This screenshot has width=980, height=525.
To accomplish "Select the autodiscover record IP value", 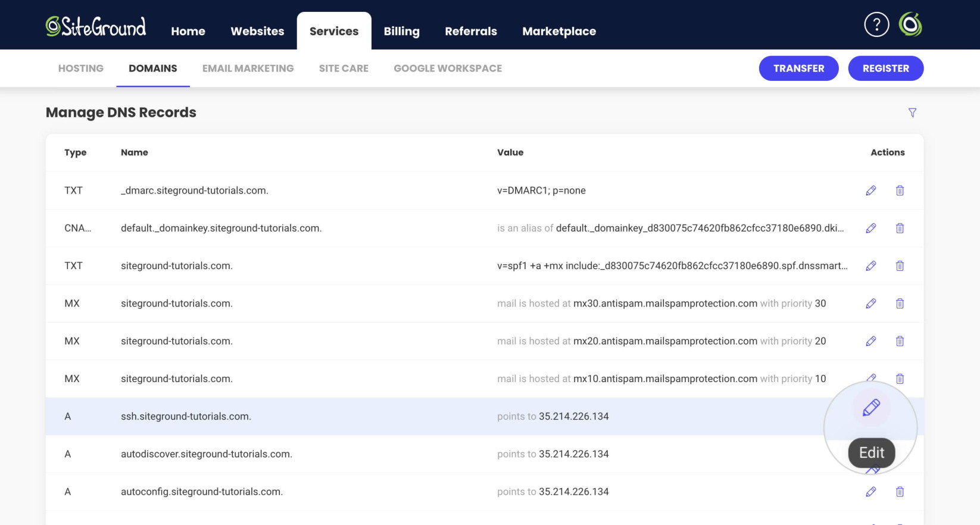I will click(x=574, y=454).
